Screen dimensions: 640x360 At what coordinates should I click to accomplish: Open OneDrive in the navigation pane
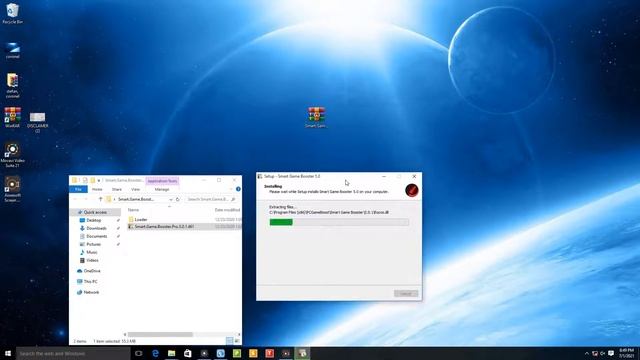92,271
